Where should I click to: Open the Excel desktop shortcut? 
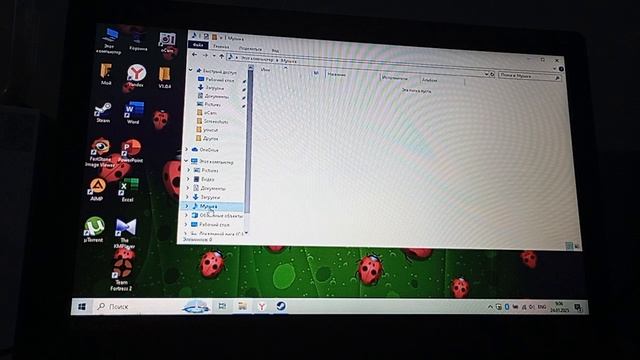tap(128, 190)
